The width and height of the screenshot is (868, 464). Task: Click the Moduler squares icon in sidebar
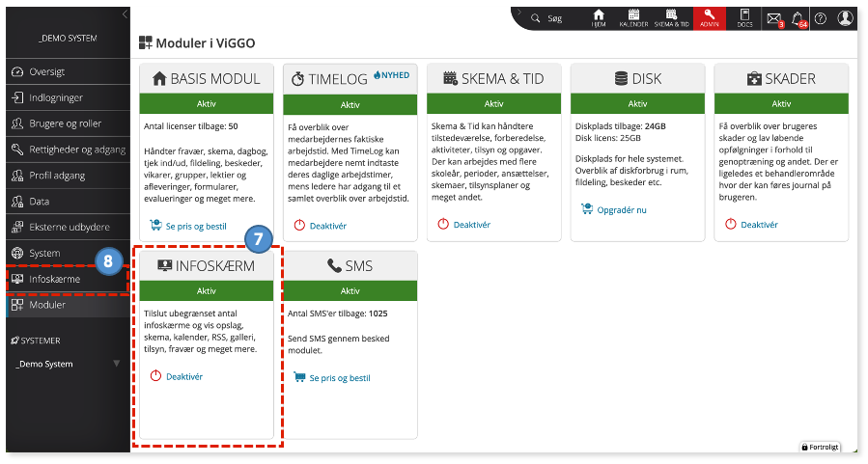(17, 305)
